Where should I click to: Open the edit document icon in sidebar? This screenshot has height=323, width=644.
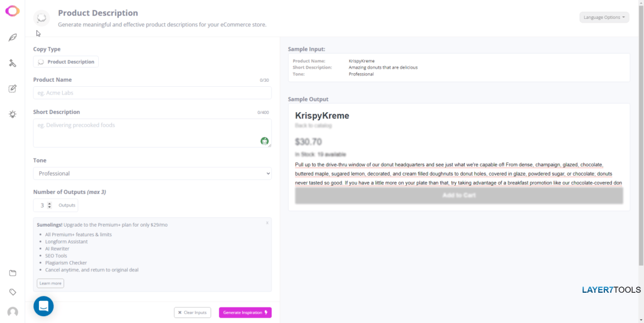pyautogui.click(x=13, y=89)
